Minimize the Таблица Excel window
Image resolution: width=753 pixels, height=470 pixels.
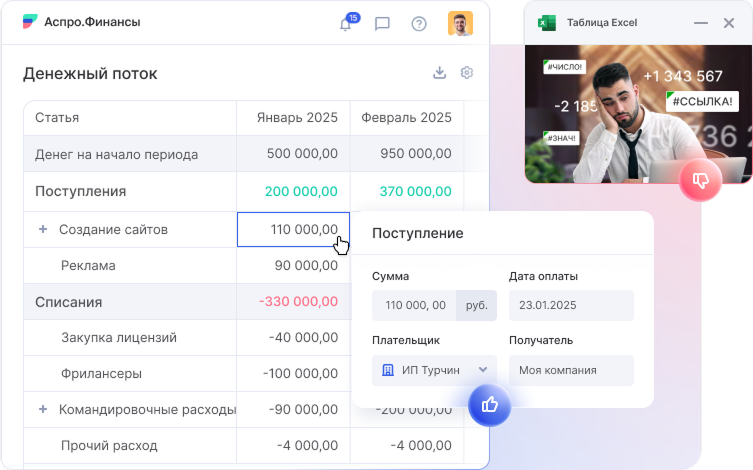(x=701, y=22)
